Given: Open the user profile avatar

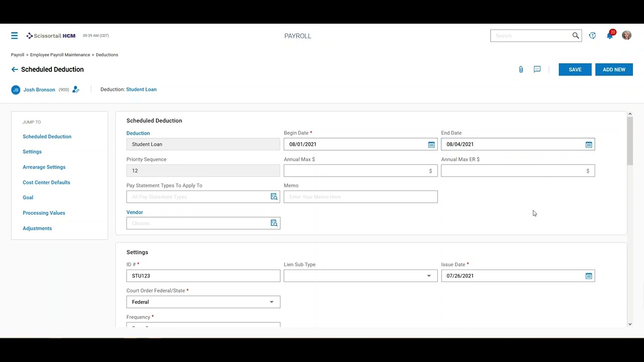Looking at the screenshot, I should coord(626,35).
